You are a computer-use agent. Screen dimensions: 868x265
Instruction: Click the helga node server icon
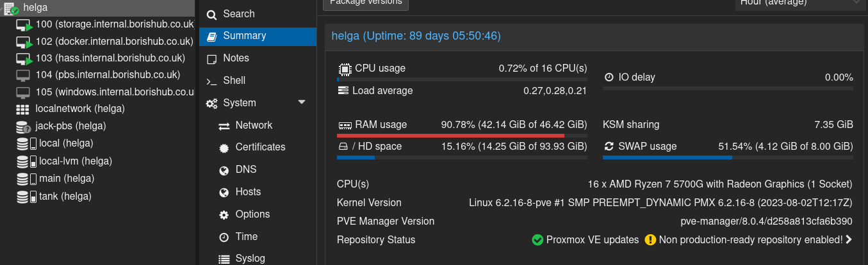(x=11, y=8)
